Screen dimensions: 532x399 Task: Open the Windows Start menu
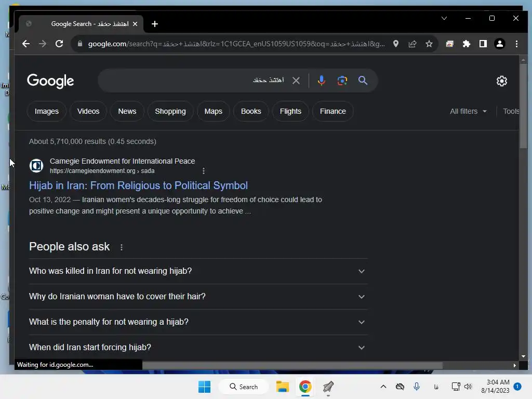[204, 387]
